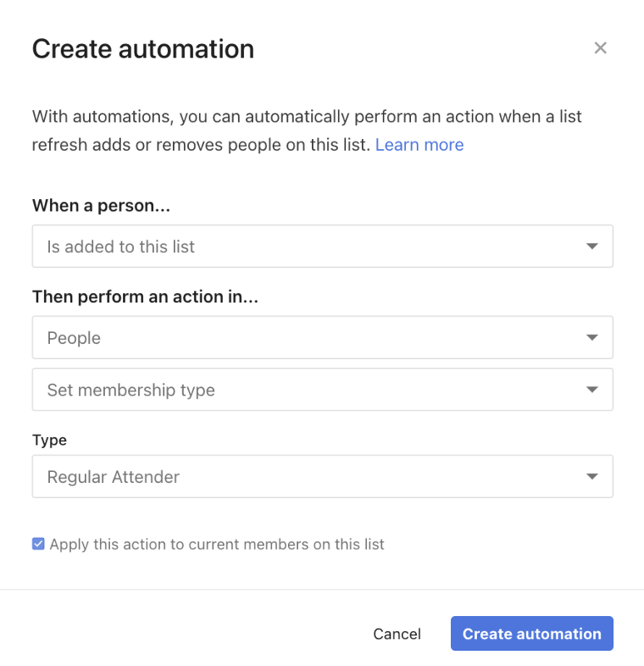Click the "When a person..." label
This screenshot has width=644, height=666.
(x=101, y=206)
